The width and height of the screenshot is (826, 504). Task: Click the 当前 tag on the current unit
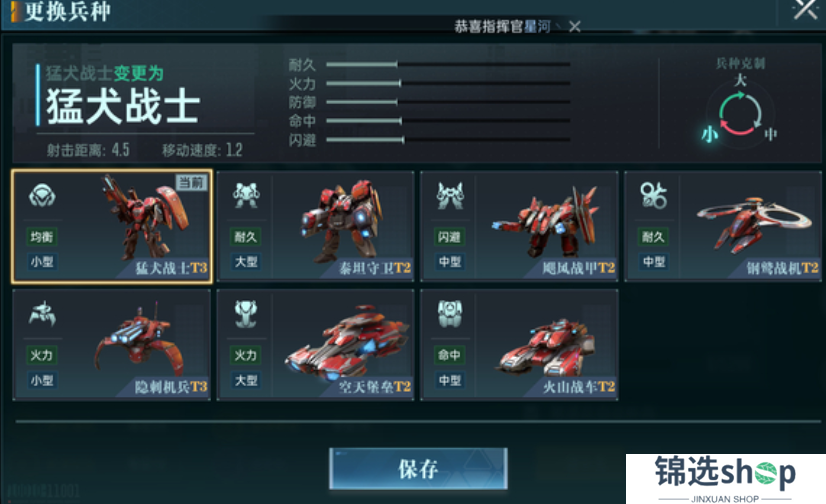tap(191, 183)
